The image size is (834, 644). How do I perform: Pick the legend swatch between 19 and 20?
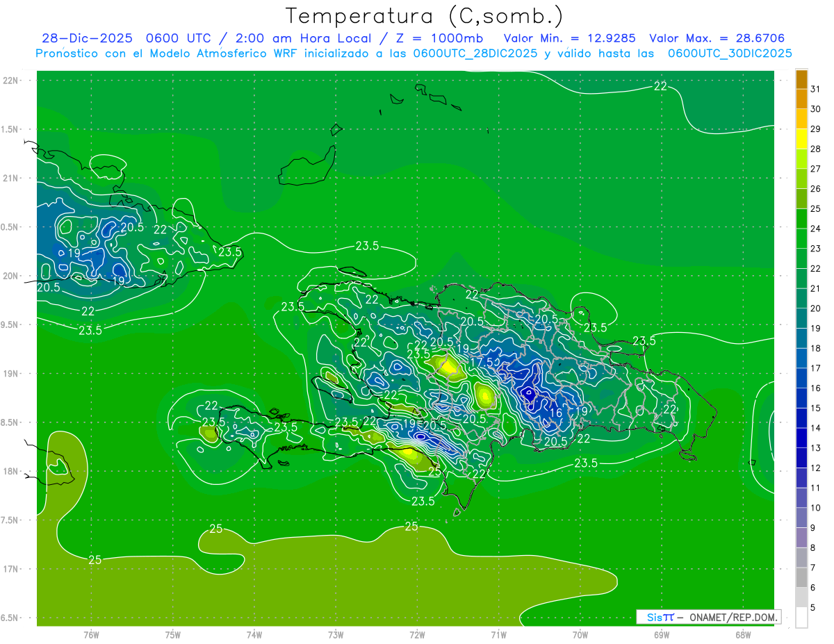(801, 319)
